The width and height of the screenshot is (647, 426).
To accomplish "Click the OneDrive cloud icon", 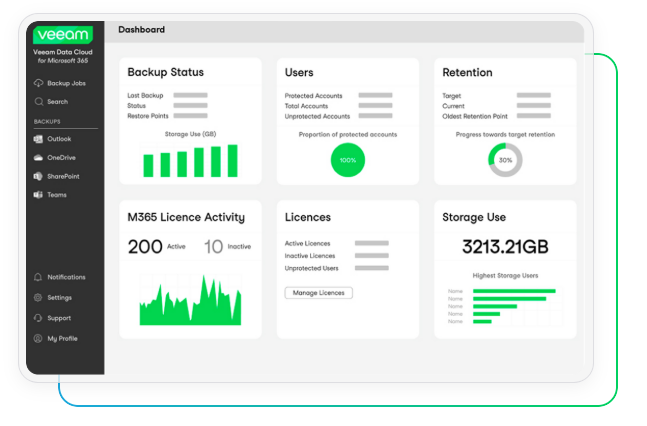I will 38,158.
